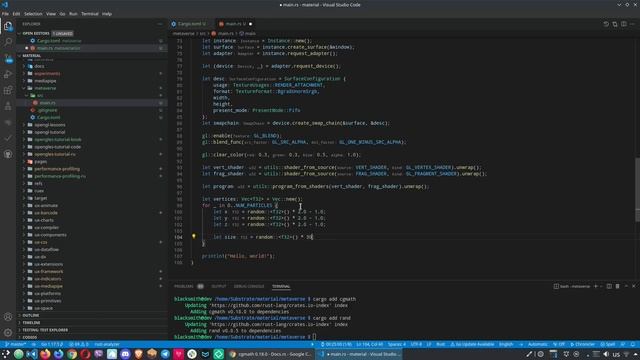This screenshot has height=360, width=640.
Task: Open Run and Debug view
Action: [8, 74]
